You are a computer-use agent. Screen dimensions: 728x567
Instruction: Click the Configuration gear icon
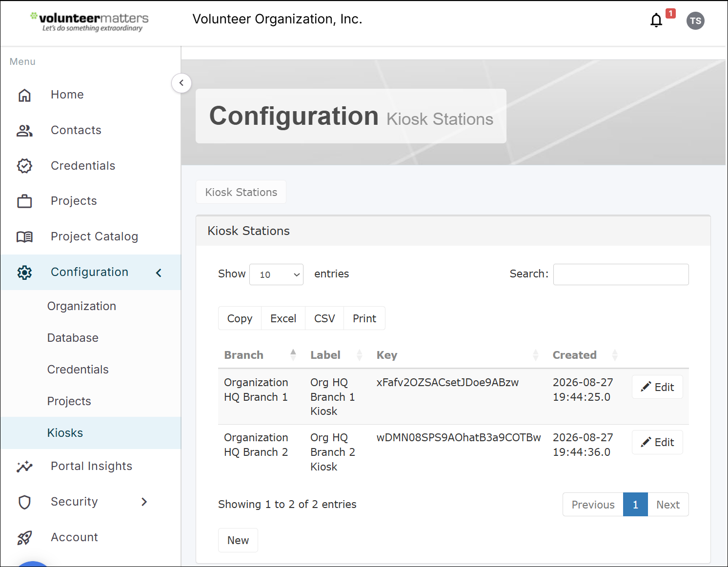coord(24,273)
